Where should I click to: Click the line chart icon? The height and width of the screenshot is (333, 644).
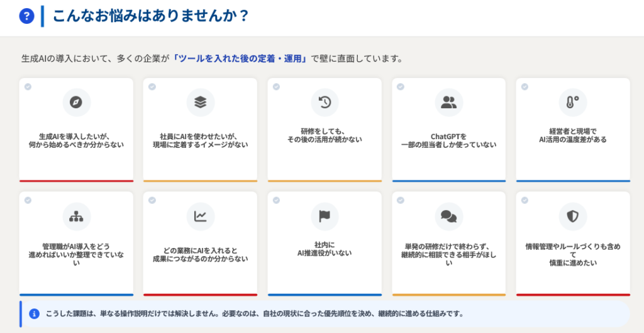tap(201, 217)
